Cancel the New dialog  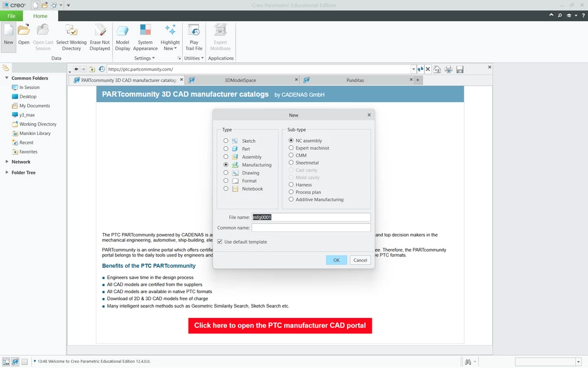pyautogui.click(x=360, y=260)
